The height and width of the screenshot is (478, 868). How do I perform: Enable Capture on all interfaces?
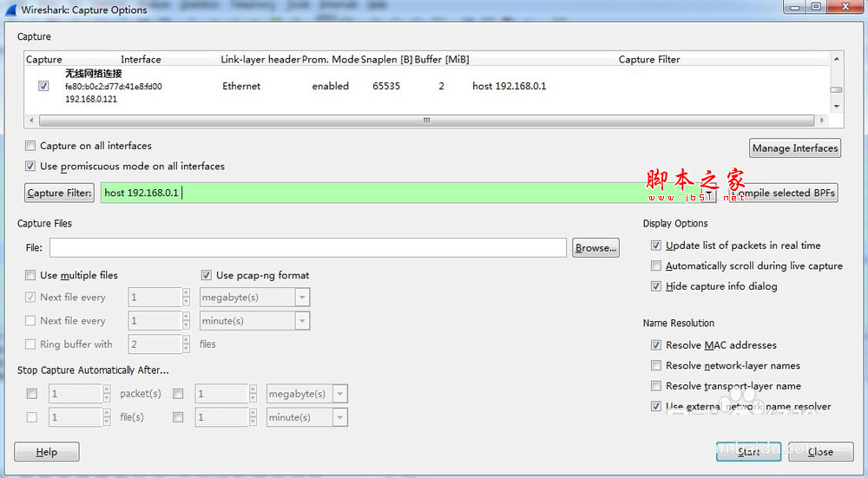pos(30,146)
